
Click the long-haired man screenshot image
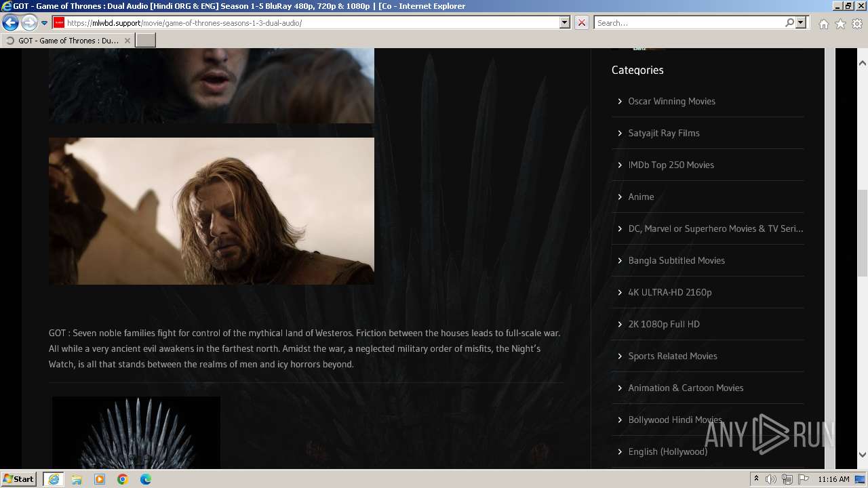[211, 211]
